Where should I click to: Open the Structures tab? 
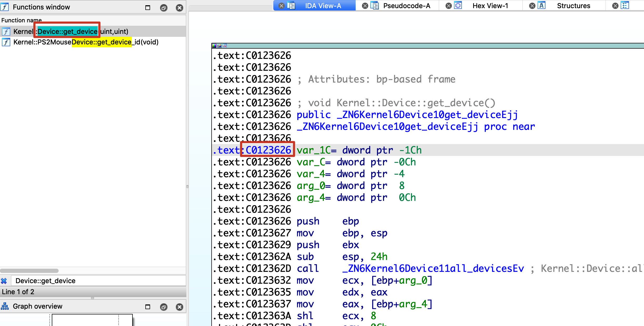pyautogui.click(x=573, y=6)
